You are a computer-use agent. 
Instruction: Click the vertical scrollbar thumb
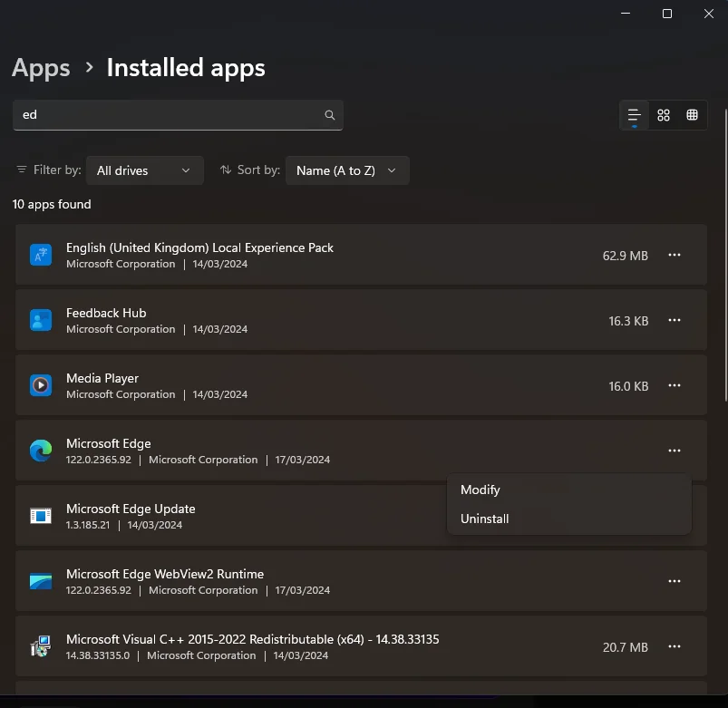coord(725,256)
